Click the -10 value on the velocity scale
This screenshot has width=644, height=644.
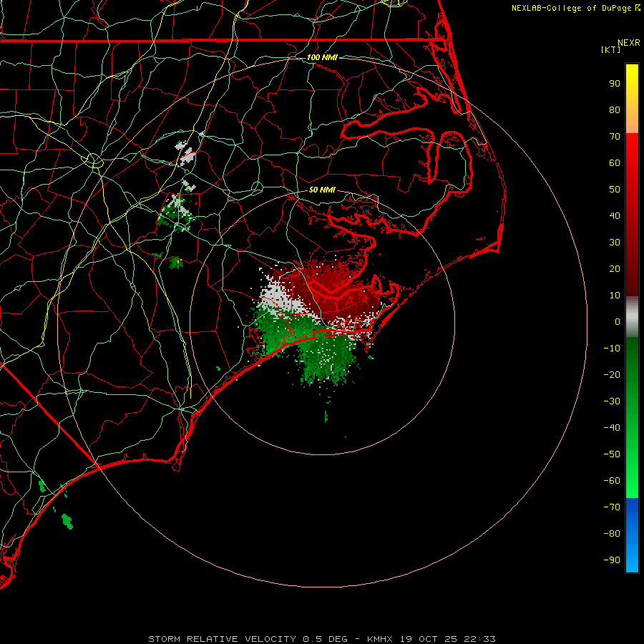point(612,348)
